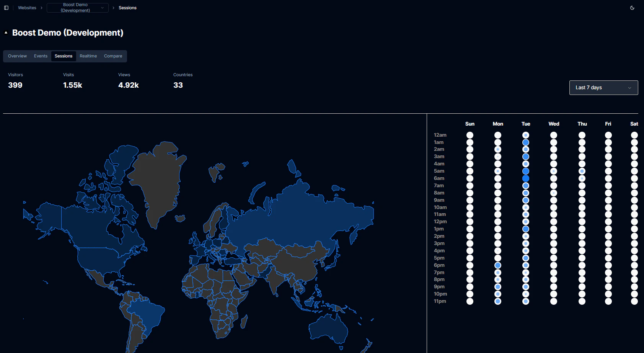Switch to the Events tab

[41, 56]
